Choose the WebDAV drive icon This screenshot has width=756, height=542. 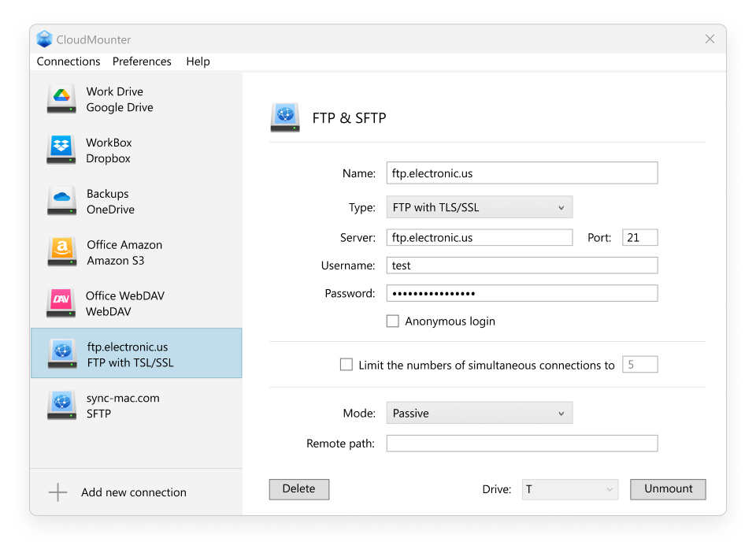pyautogui.click(x=61, y=304)
